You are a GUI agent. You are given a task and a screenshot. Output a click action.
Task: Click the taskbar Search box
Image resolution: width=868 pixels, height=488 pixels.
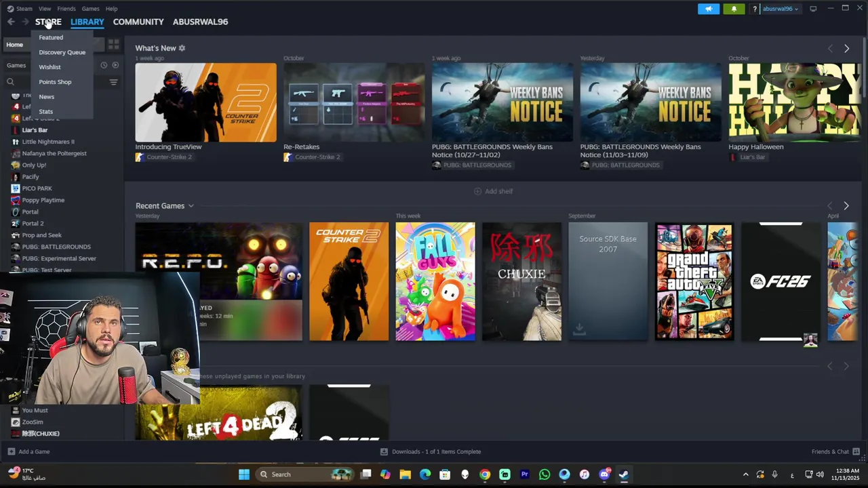pos(305,474)
